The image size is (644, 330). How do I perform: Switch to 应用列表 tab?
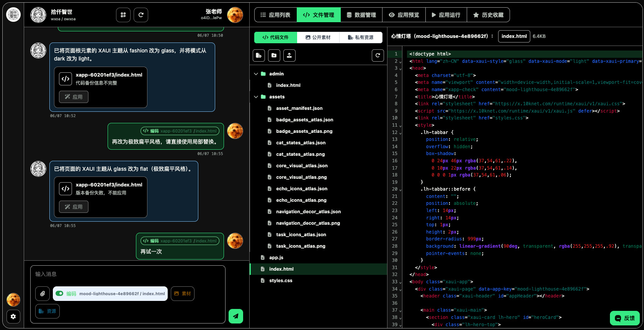276,15
